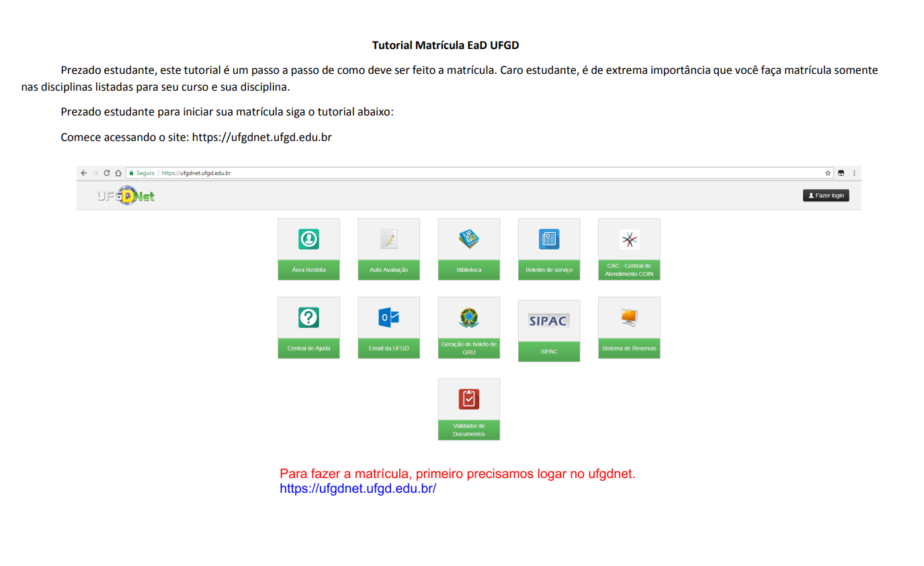This screenshot has height=566, width=924.
Task: Select the Boletim de serviço icon
Action: coord(548,239)
